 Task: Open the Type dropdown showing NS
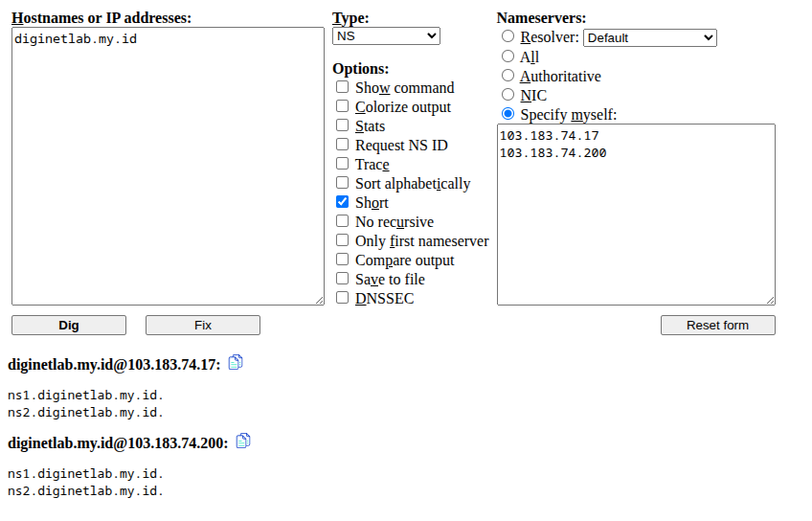coord(386,36)
